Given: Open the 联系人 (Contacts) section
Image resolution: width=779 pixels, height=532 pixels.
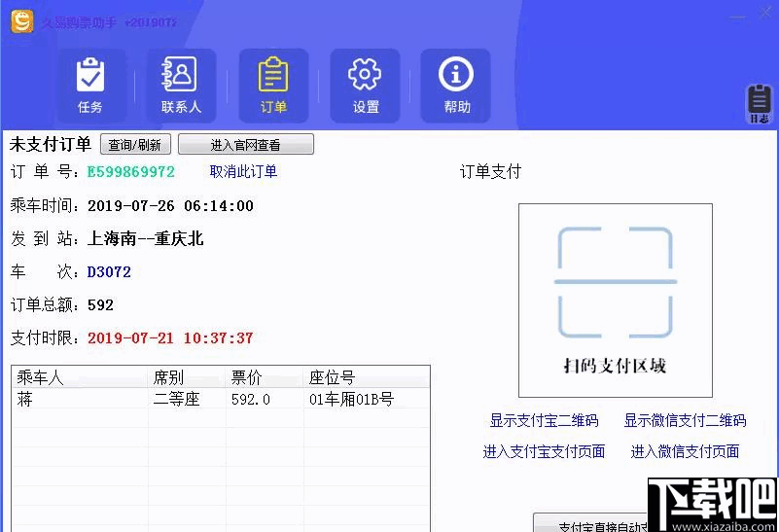Looking at the screenshot, I should click(x=181, y=86).
